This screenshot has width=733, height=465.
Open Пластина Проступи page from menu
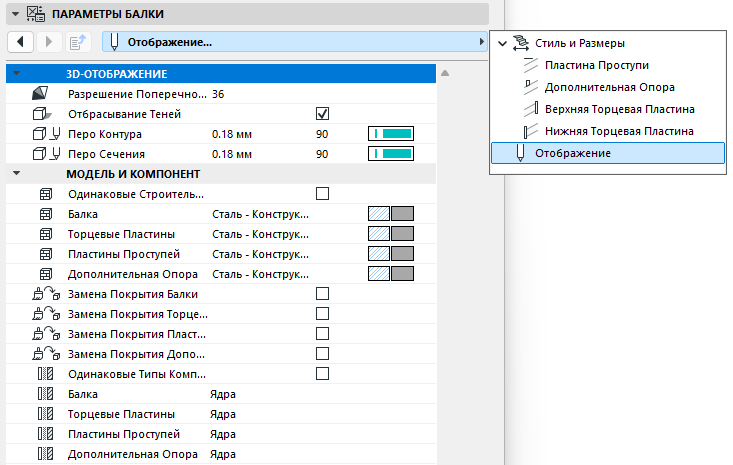596,65
